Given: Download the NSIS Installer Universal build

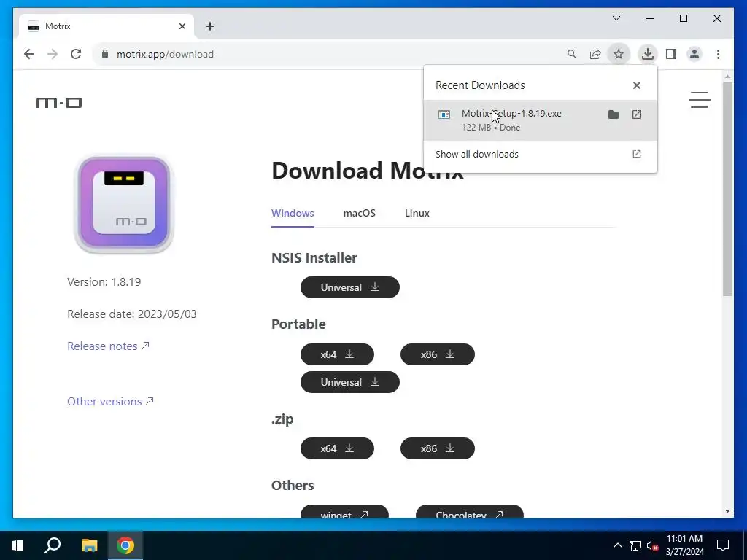Looking at the screenshot, I should click(x=350, y=287).
